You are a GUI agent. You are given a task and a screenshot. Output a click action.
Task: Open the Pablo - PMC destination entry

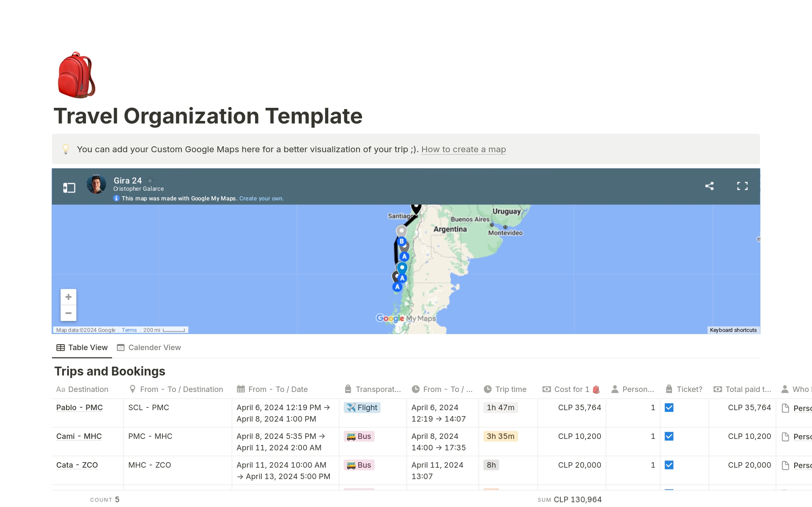pos(79,408)
